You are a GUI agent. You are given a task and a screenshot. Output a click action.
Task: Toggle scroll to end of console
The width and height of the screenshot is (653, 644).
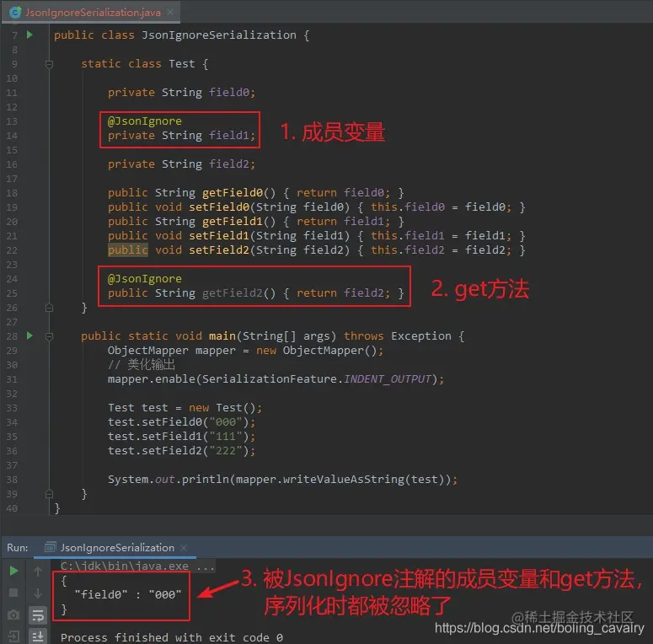[37, 636]
